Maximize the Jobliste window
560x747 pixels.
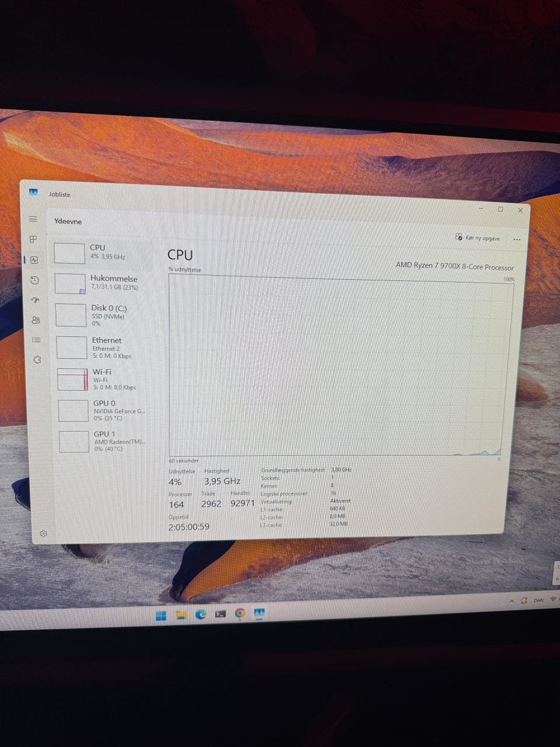pyautogui.click(x=501, y=209)
